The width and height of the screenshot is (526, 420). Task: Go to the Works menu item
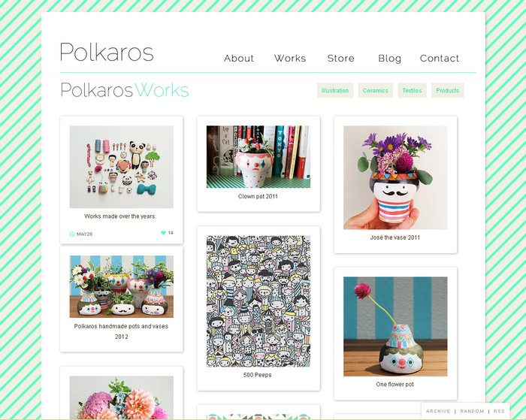click(x=290, y=59)
